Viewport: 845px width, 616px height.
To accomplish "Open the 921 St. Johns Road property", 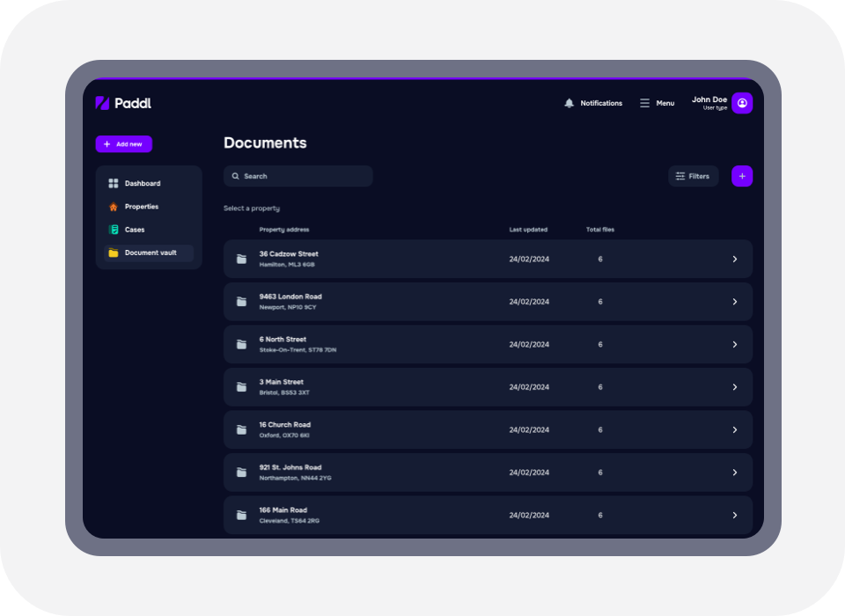I will 290,472.
